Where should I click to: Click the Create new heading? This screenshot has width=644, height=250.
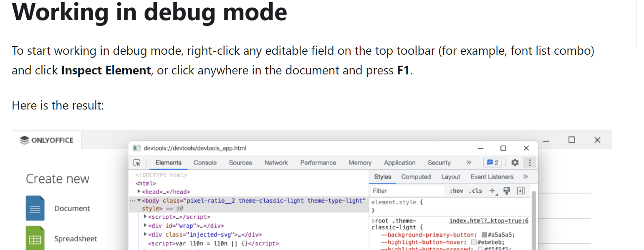pos(58,179)
